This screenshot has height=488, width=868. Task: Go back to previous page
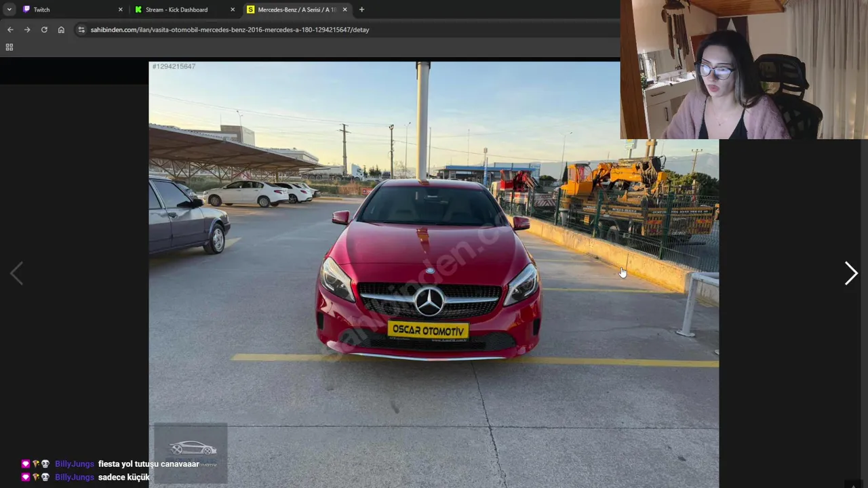coord(10,30)
